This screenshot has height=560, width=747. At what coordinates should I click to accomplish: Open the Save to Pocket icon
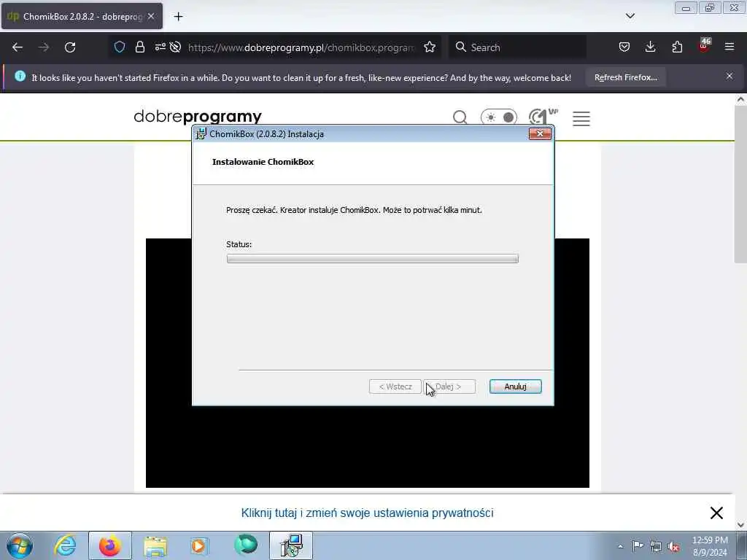point(624,47)
